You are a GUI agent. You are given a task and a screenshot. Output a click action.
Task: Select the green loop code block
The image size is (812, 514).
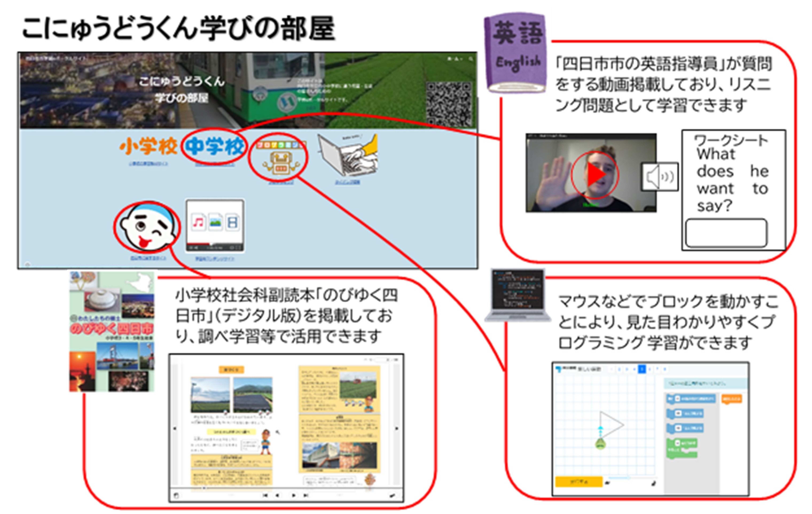point(682,448)
